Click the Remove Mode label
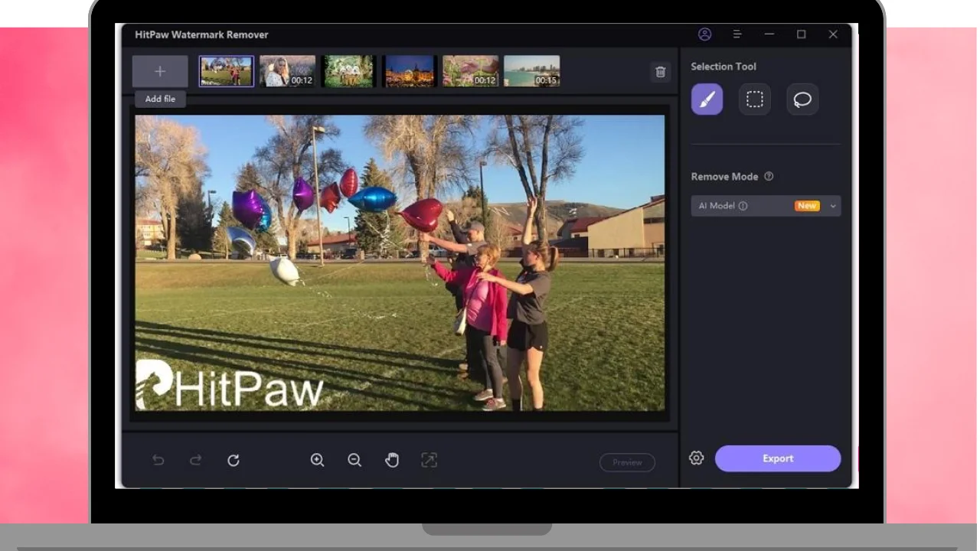980x551 pixels. pyautogui.click(x=724, y=176)
